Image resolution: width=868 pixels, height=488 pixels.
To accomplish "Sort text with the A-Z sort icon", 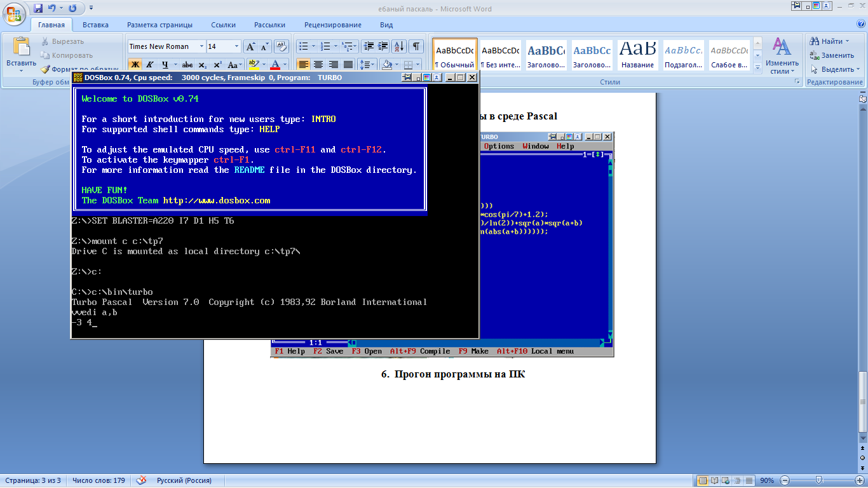I will click(x=399, y=46).
